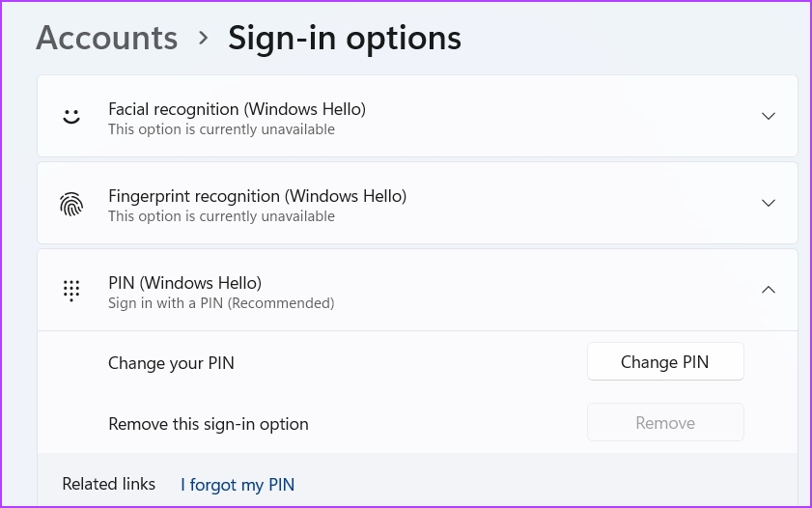
Task: Expand the Fingerprint recognition chevron
Action: (x=769, y=203)
